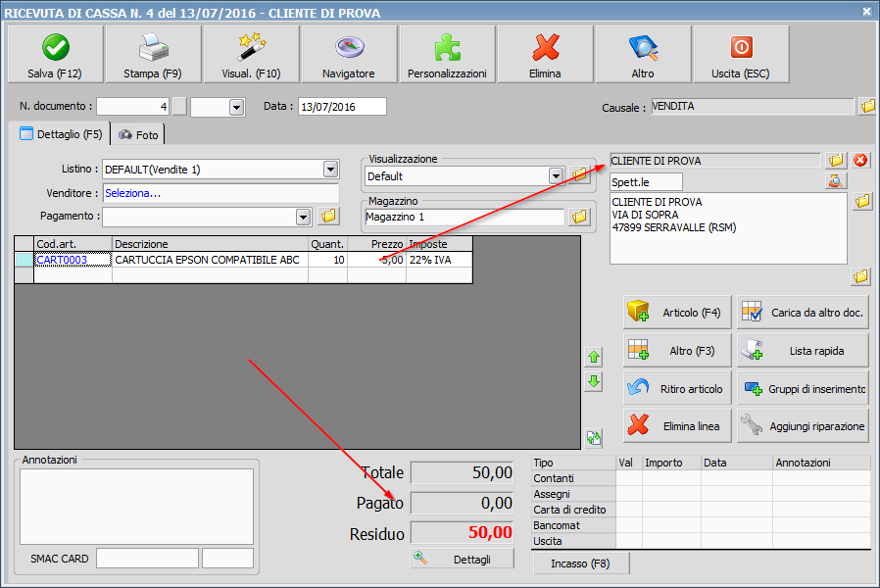Expand the Pagamento dropdown

304,217
